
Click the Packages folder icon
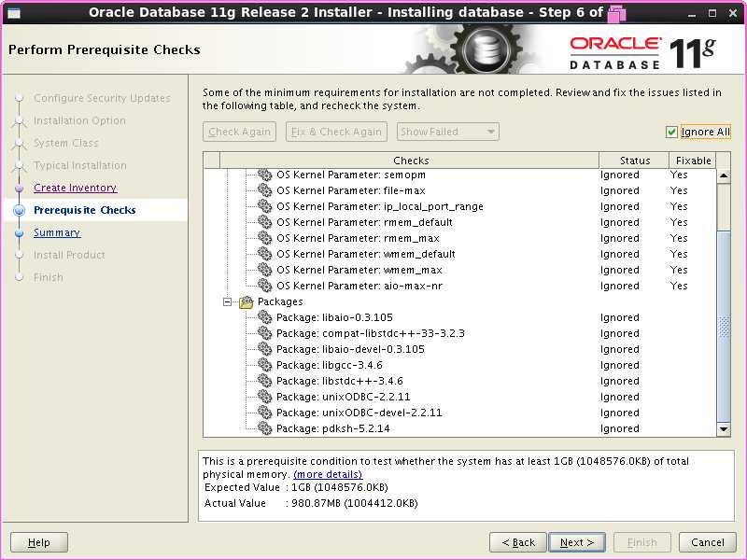(x=247, y=301)
